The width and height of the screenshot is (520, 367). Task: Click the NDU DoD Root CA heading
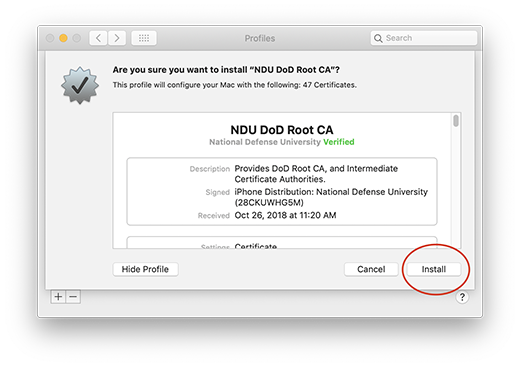(x=282, y=130)
